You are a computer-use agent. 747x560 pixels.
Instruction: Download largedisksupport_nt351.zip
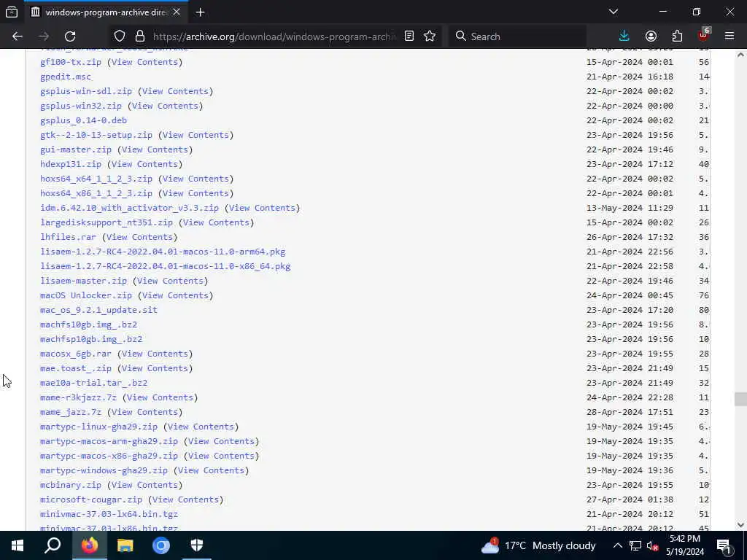107,222
